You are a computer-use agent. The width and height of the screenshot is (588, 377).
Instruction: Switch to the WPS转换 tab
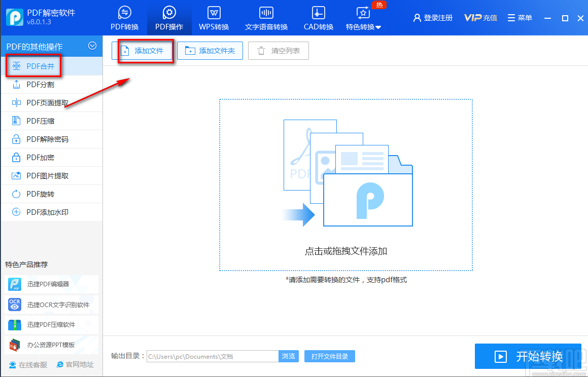(214, 18)
